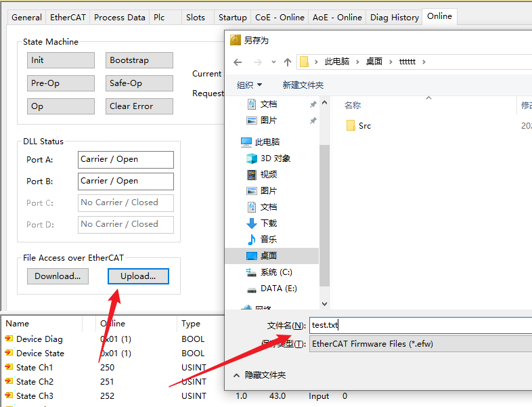Click Port A status field
Viewport: 532px width, 407px height.
pyautogui.click(x=125, y=160)
